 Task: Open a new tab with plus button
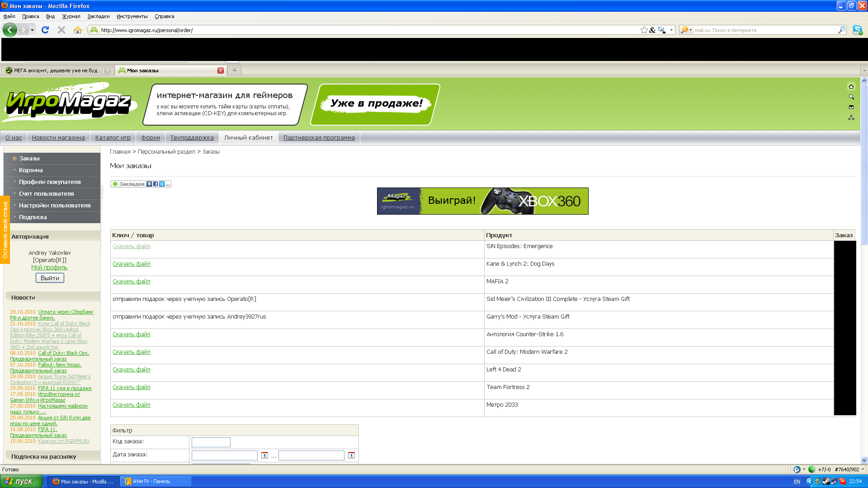pos(234,70)
